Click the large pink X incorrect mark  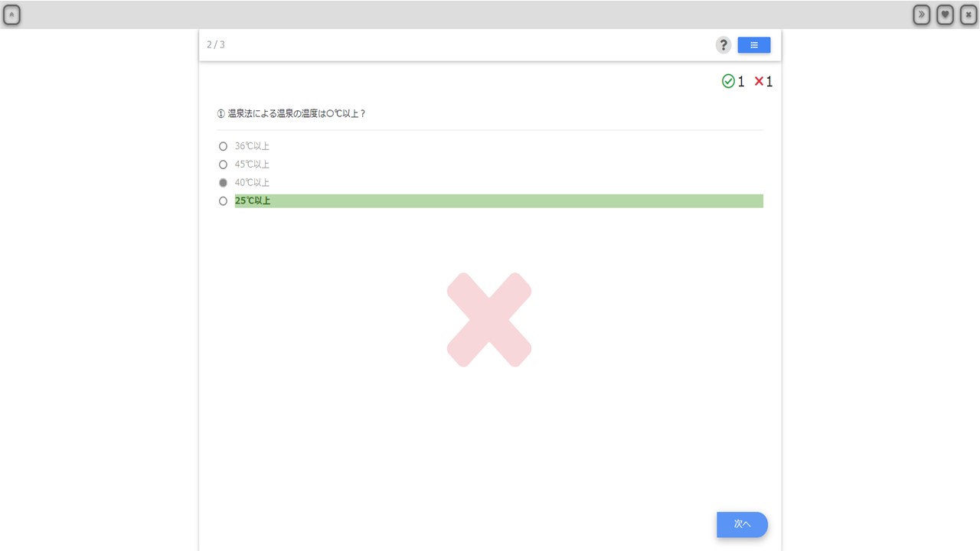coord(489,320)
